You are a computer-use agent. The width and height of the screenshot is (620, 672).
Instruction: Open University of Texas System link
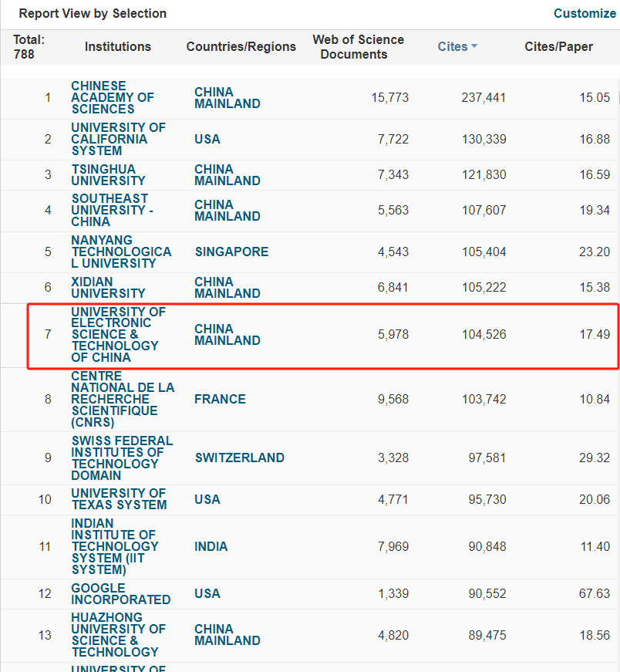coord(119,498)
